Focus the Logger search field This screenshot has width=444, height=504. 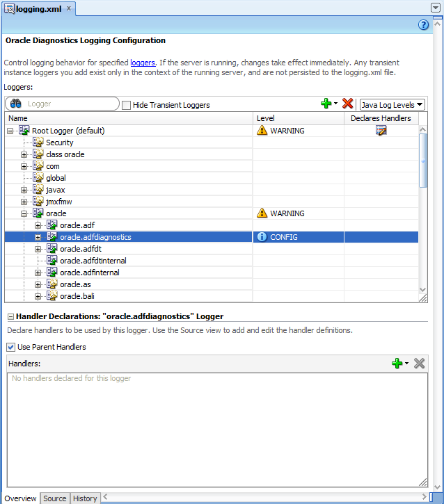tap(62, 104)
